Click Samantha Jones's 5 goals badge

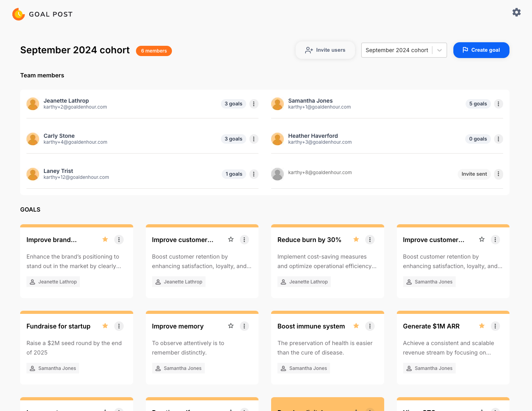(478, 104)
